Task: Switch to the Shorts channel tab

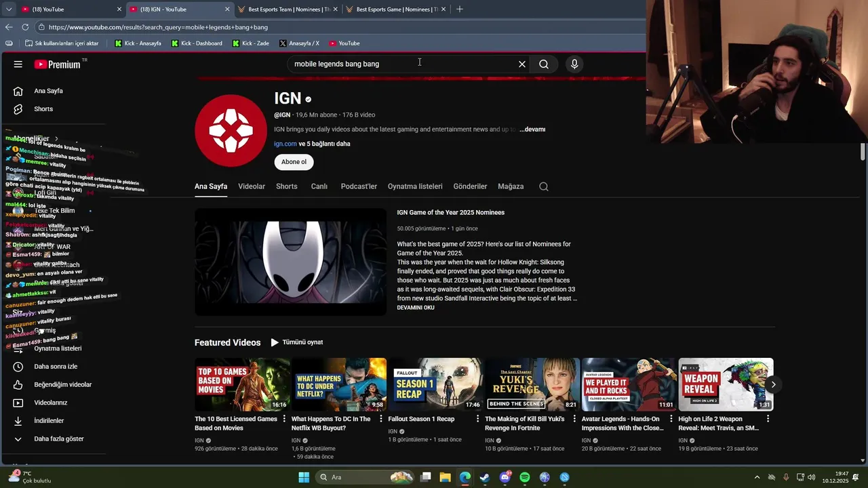Action: [x=287, y=186]
